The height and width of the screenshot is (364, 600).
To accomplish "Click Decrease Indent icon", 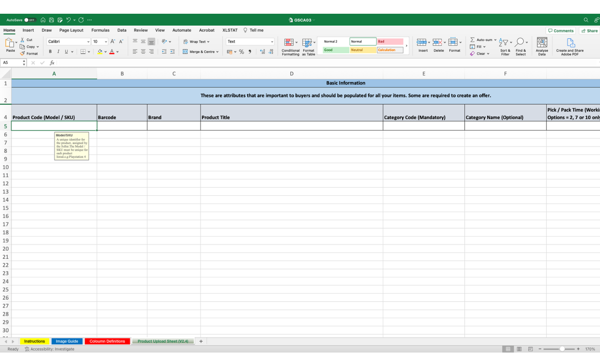I will [164, 52].
